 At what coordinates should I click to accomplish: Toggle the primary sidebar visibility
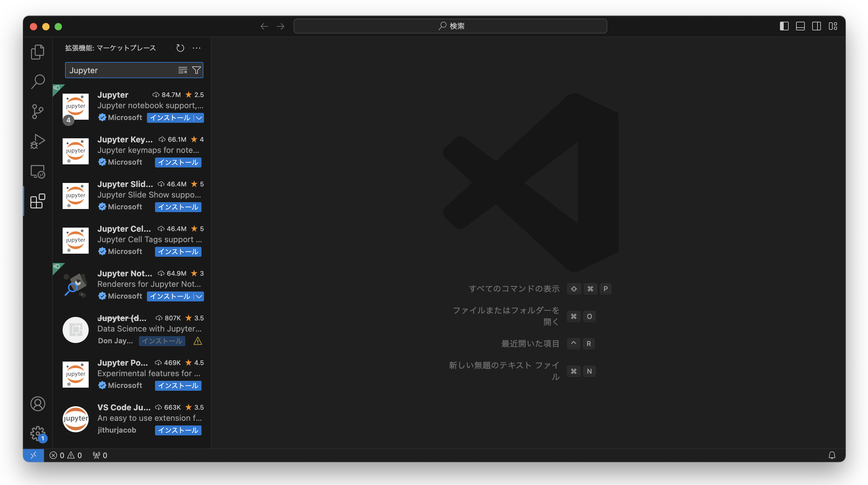click(784, 26)
